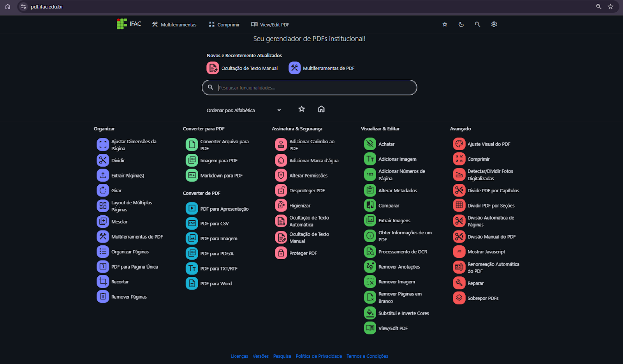Viewport: 623px width, 364px height.
Task: Open settings with the gear icon
Action: (x=494, y=25)
